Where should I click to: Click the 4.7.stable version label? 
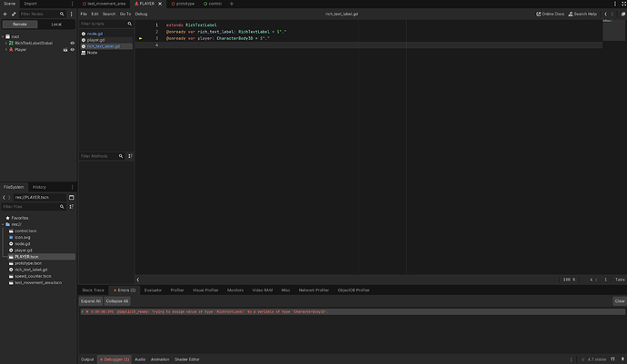(597, 359)
